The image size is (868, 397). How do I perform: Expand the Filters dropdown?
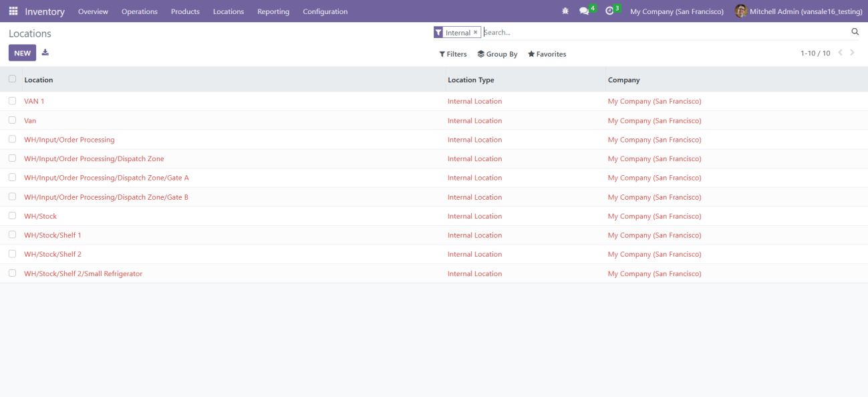coord(453,54)
